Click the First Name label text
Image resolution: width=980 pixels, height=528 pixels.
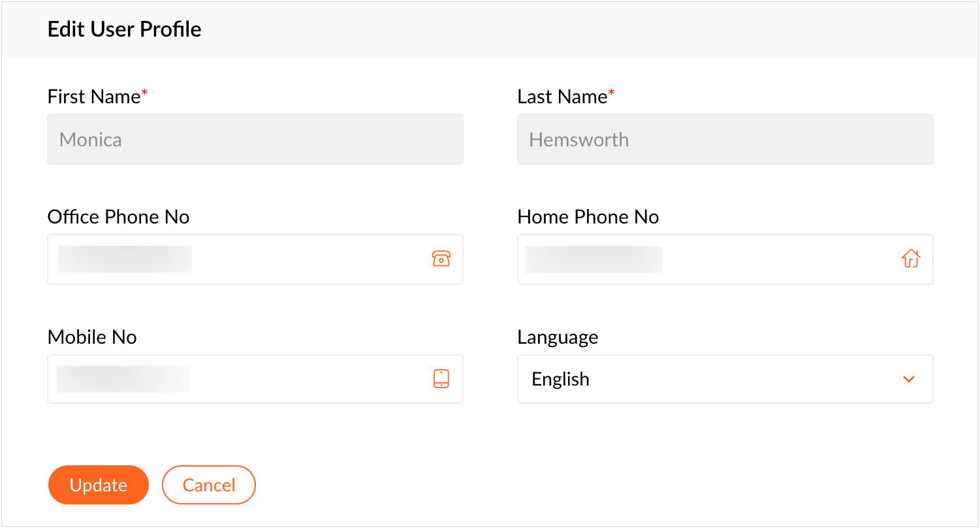coord(94,97)
